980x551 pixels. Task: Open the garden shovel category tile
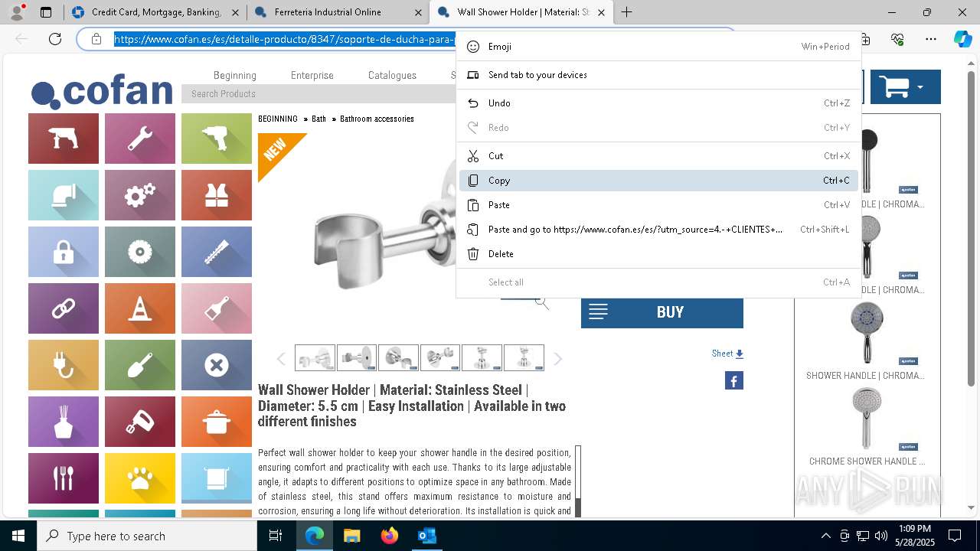tap(140, 365)
